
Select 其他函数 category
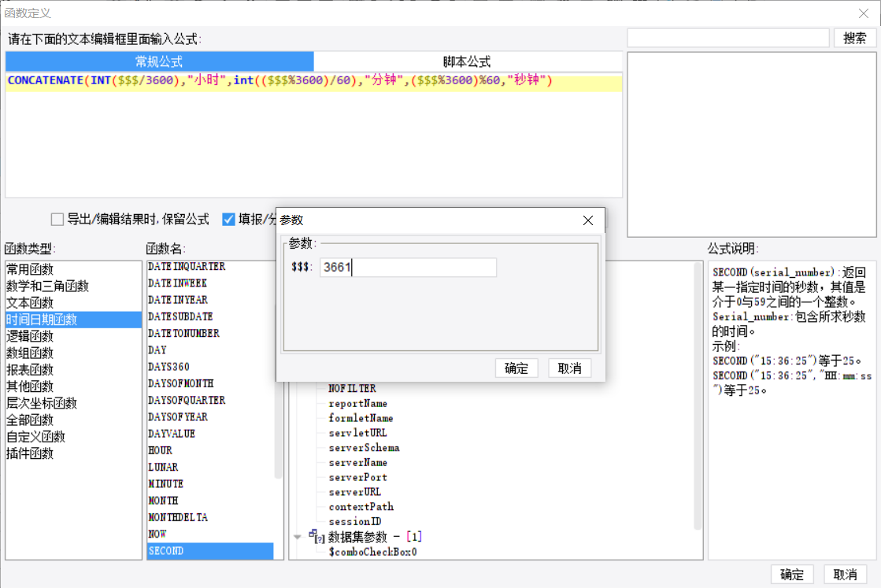(73, 386)
